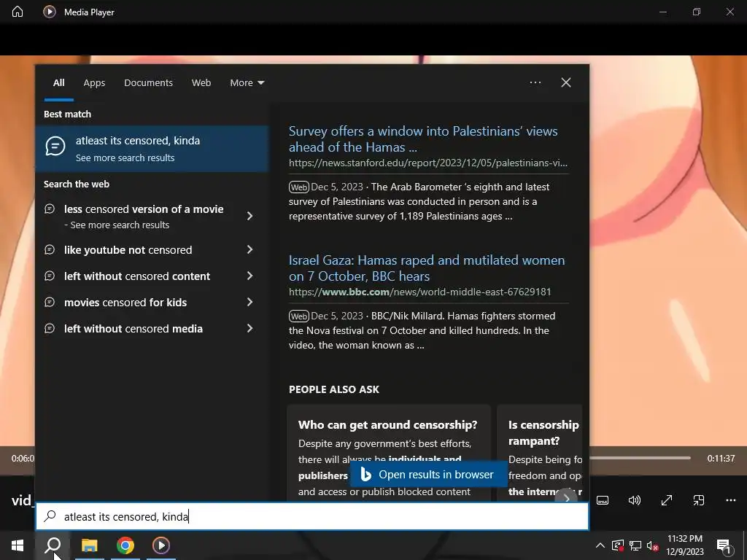Click the magnifier icon in search box
The height and width of the screenshot is (560, 747).
tap(50, 516)
